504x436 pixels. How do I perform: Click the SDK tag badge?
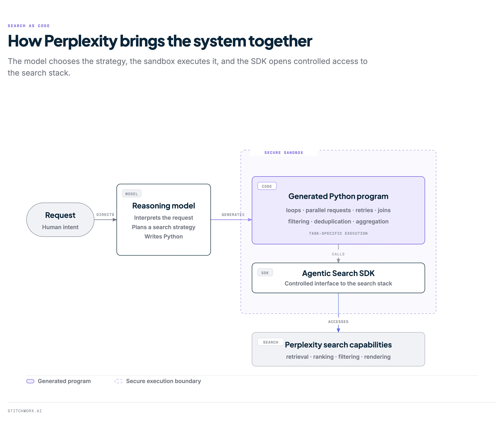tap(265, 272)
